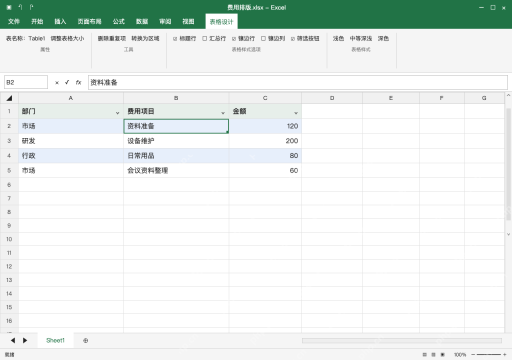
Task: Select row 3 header
Action: point(9,141)
